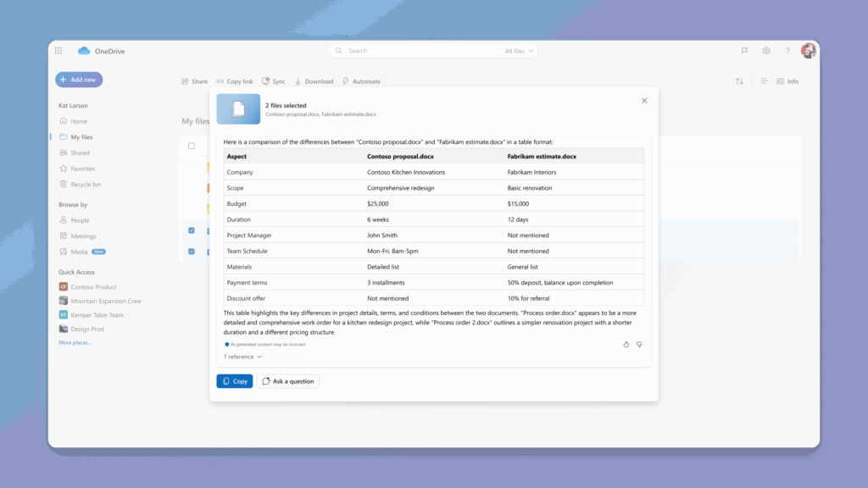This screenshot has height=488, width=868.
Task: Open Contoso Product quick access
Action: click(88, 286)
